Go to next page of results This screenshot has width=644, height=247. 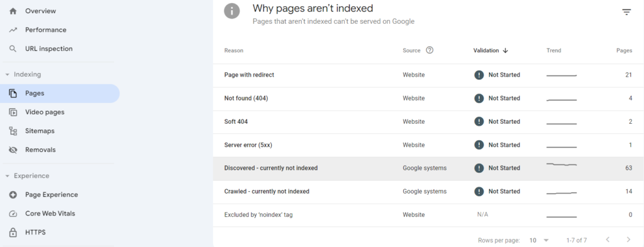pyautogui.click(x=628, y=239)
